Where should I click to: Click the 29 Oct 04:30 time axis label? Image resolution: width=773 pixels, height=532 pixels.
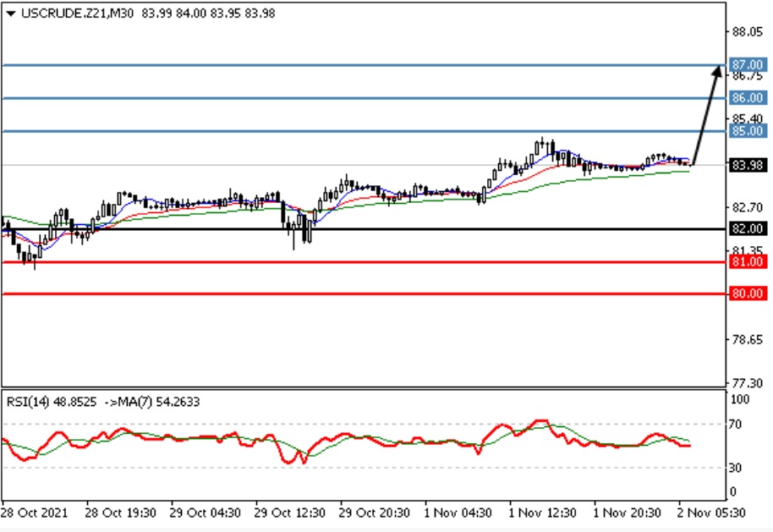(x=205, y=513)
